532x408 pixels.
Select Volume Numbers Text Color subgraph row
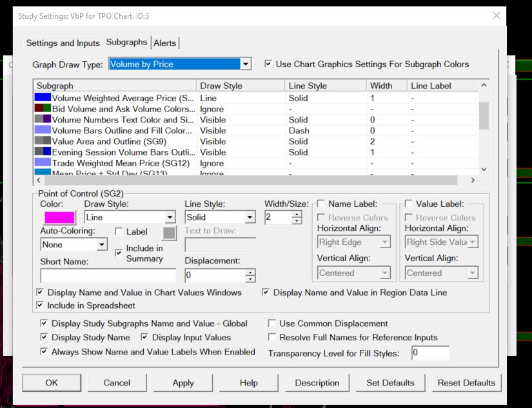256,120
